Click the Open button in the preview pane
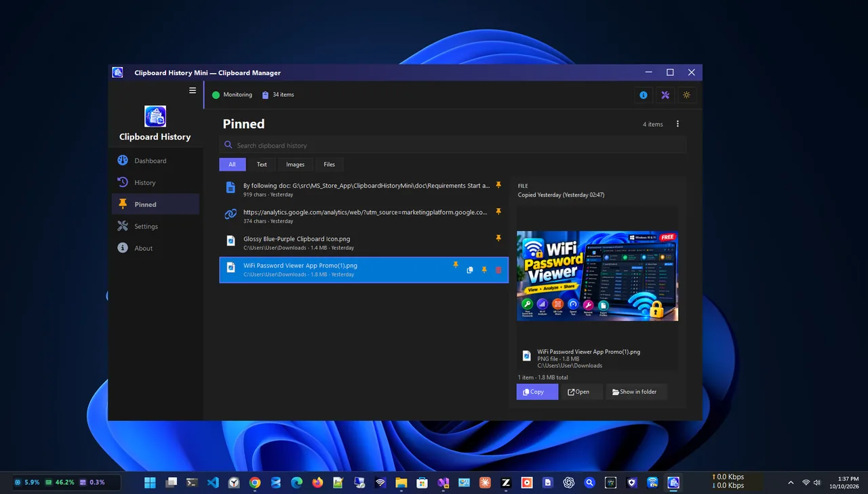This screenshot has width=868, height=494. [x=581, y=392]
